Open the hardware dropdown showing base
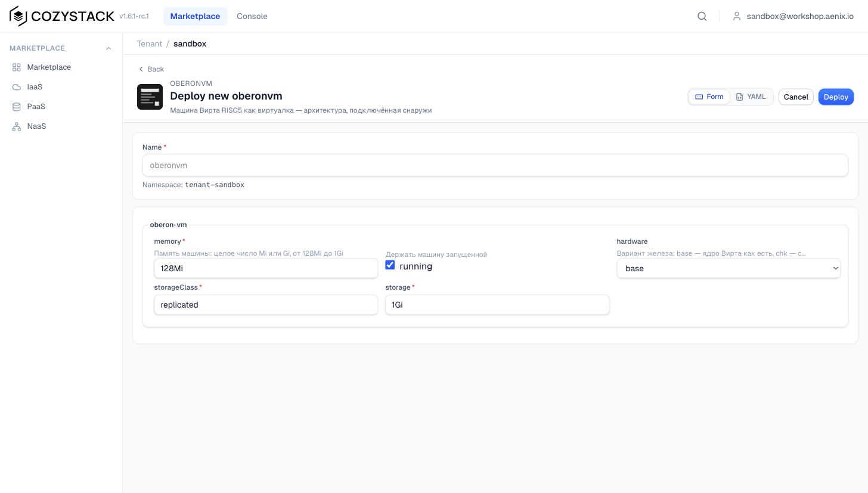The image size is (868, 493). point(728,268)
